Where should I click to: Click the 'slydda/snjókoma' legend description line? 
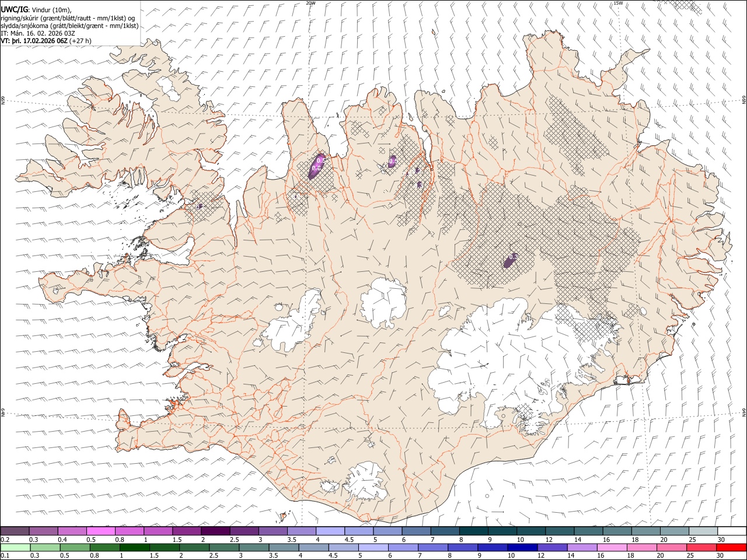[x=69, y=26]
